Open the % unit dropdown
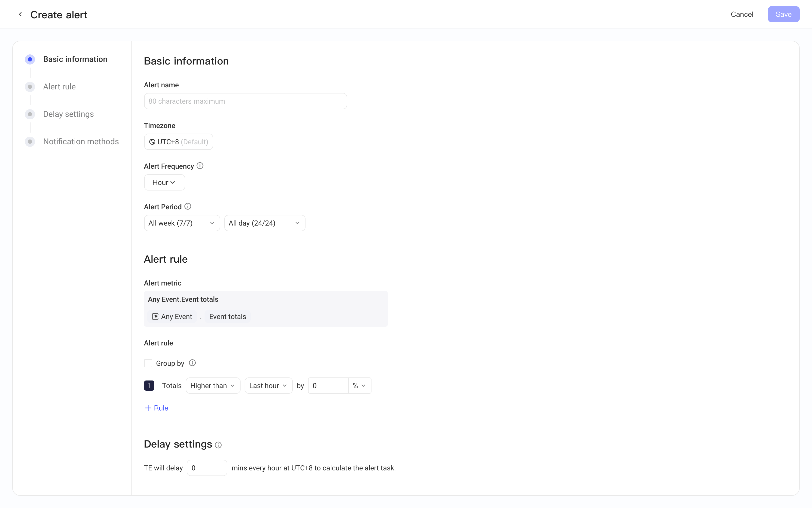Image resolution: width=812 pixels, height=508 pixels. point(360,386)
